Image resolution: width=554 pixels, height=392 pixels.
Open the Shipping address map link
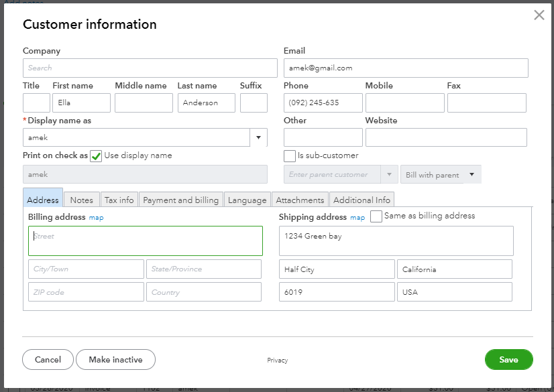[x=357, y=218]
